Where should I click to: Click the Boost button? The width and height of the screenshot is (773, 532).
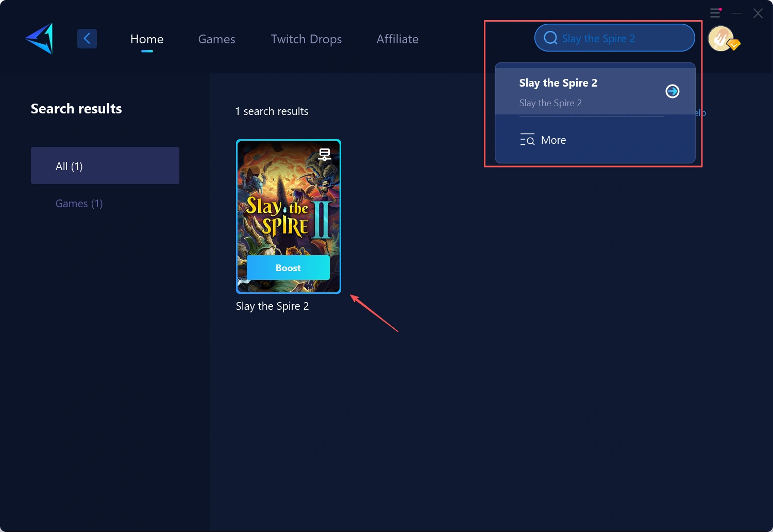click(x=288, y=268)
